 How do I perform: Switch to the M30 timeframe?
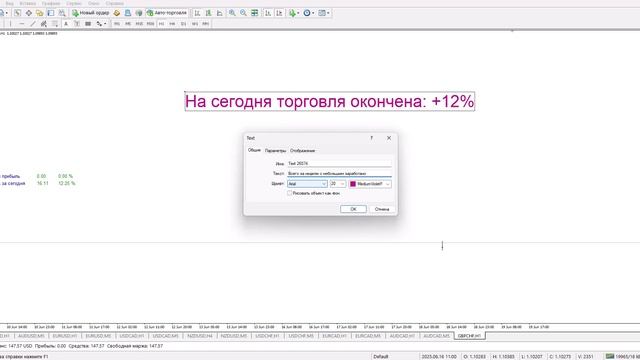click(x=151, y=24)
